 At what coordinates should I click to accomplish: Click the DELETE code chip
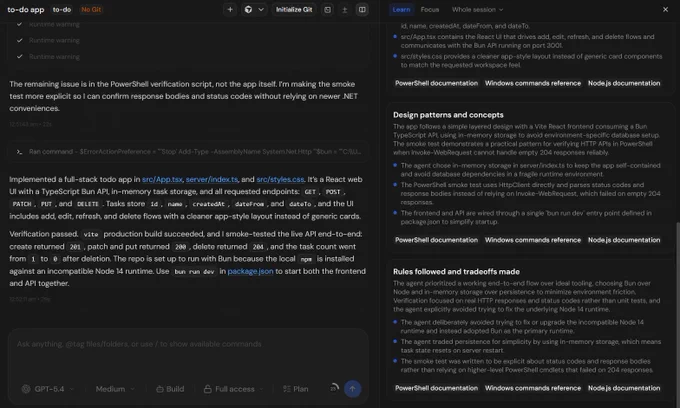[88, 204]
